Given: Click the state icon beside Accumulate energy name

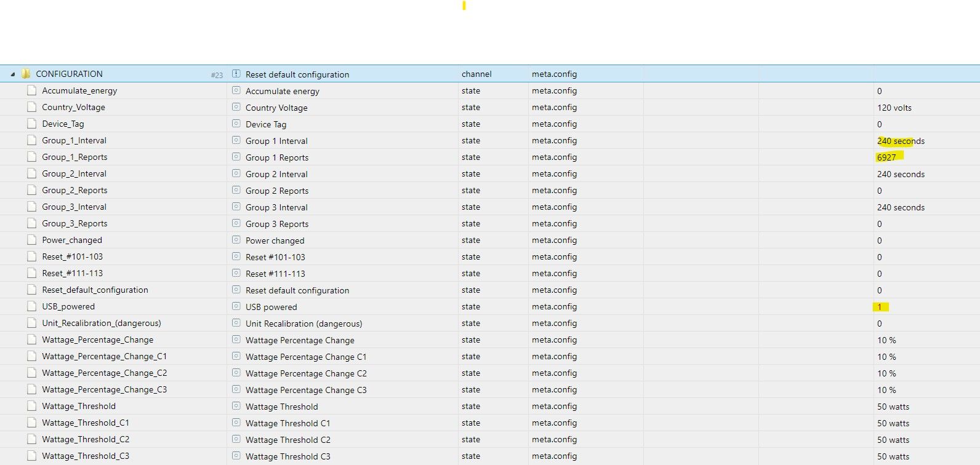Looking at the screenshot, I should pyautogui.click(x=236, y=90).
